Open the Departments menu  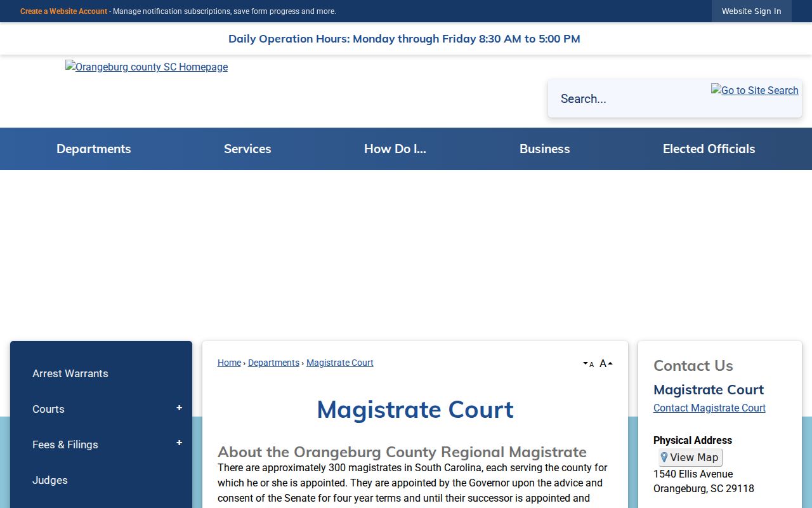94,149
